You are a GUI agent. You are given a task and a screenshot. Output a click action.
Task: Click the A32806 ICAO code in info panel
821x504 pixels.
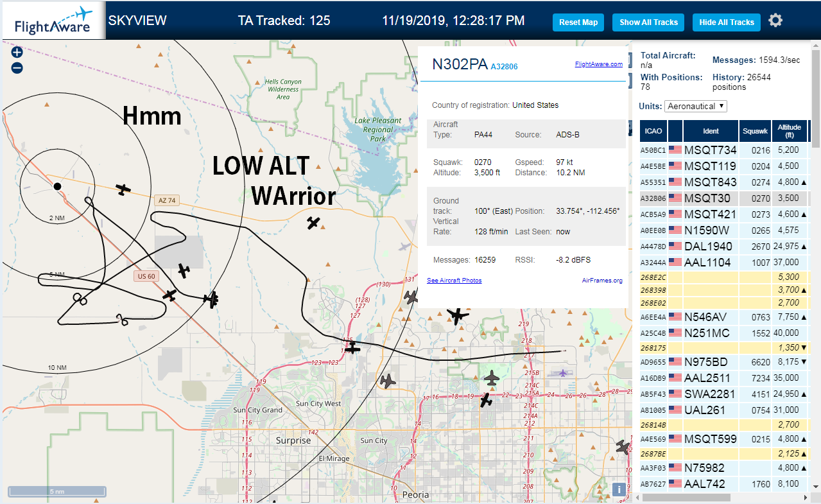504,67
